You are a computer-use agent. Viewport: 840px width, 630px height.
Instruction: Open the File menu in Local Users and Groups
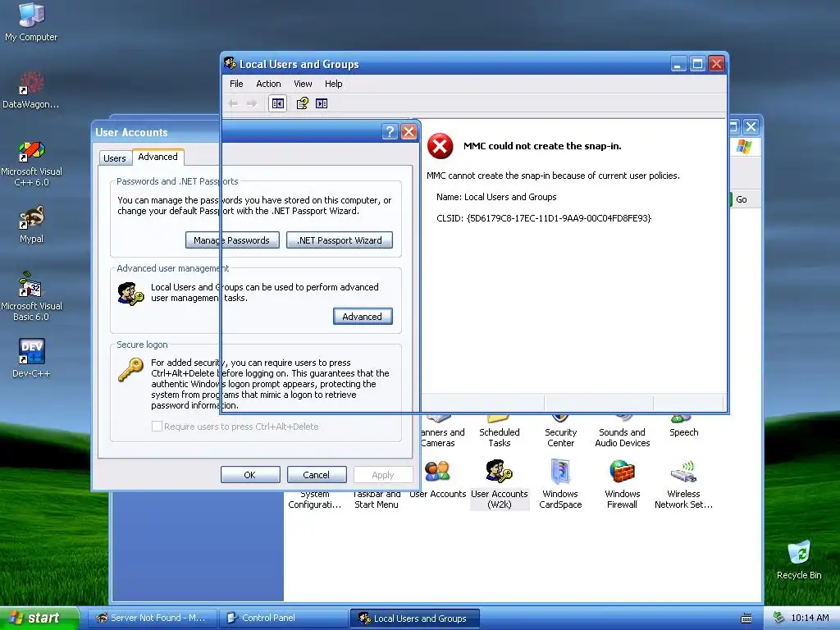[236, 84]
